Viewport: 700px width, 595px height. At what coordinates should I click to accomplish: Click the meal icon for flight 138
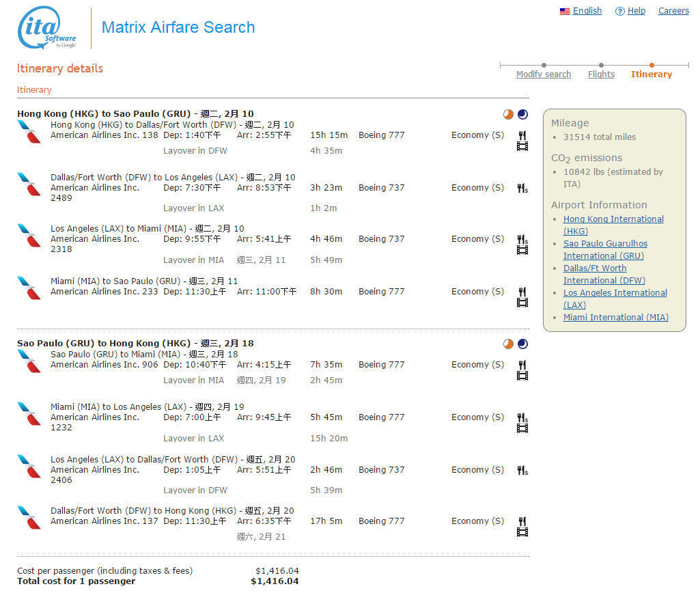click(x=522, y=135)
